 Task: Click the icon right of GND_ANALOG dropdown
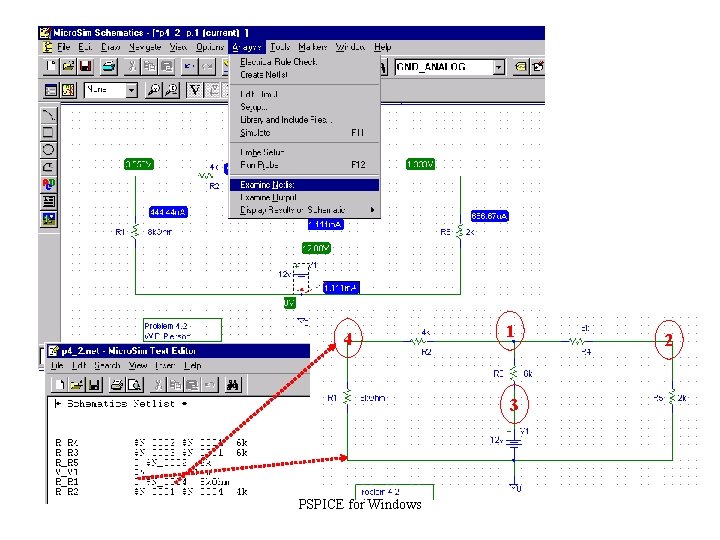[520, 67]
